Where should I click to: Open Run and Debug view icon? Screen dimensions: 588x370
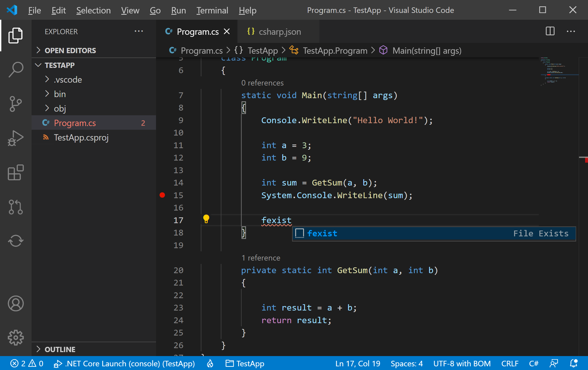point(16,138)
